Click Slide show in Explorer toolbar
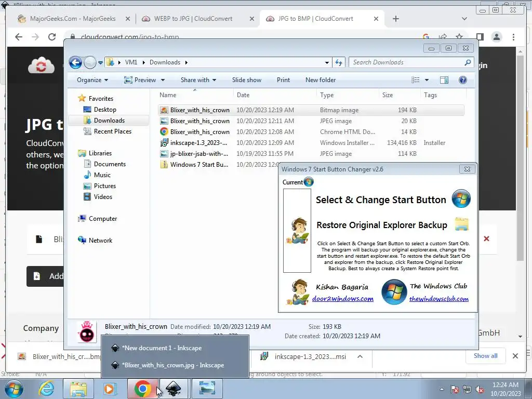 point(247,80)
